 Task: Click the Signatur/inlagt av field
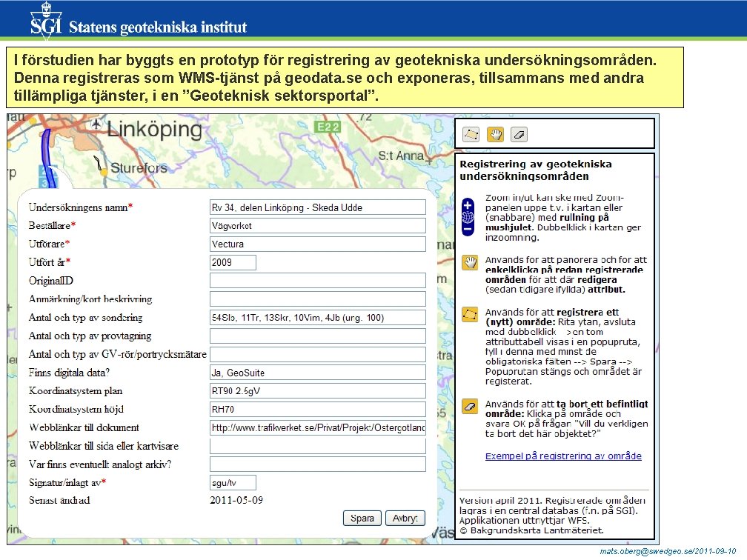233,483
